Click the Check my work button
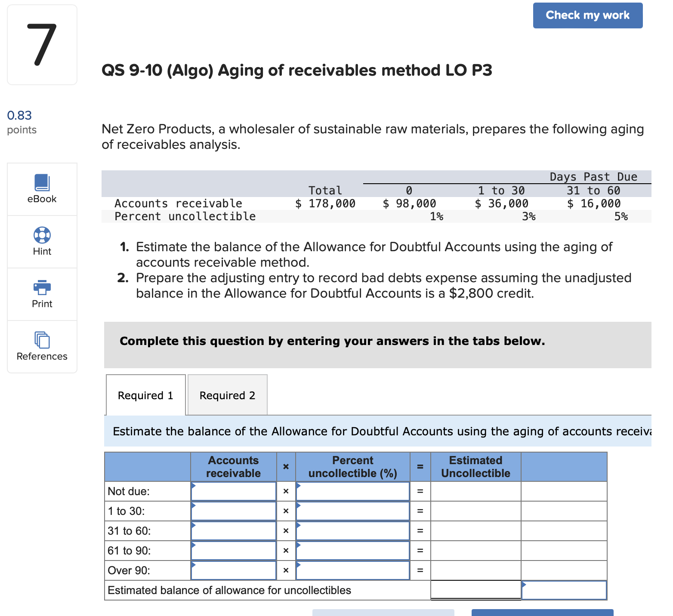The image size is (673, 616). click(x=587, y=15)
